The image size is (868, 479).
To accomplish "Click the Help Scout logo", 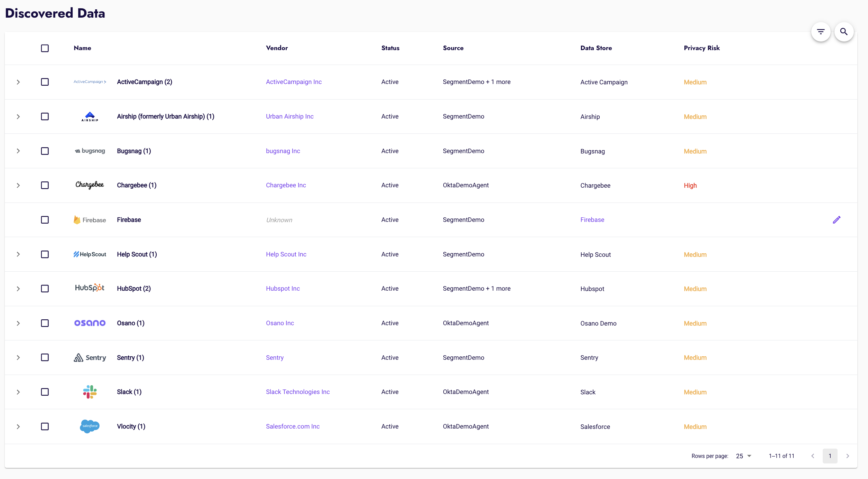I will pyautogui.click(x=90, y=254).
